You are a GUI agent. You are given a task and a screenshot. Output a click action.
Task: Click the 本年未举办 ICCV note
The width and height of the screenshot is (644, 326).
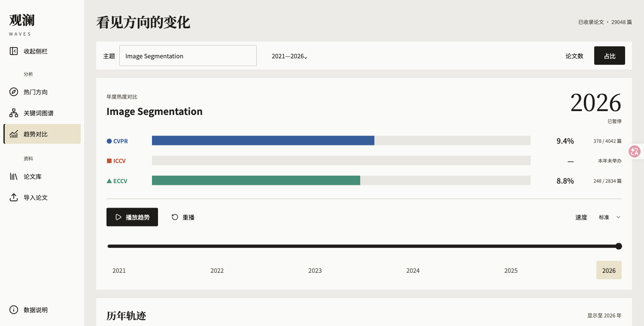pos(610,161)
